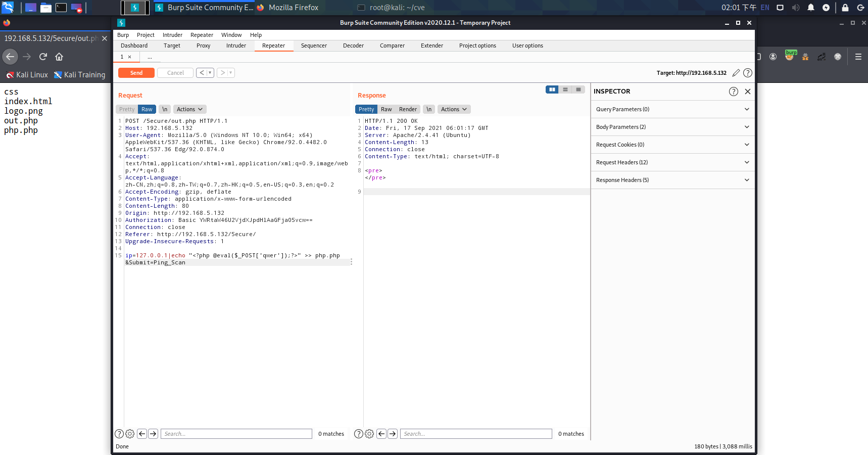The image size is (868, 455).
Task: Open Project menu
Action: pyautogui.click(x=146, y=35)
